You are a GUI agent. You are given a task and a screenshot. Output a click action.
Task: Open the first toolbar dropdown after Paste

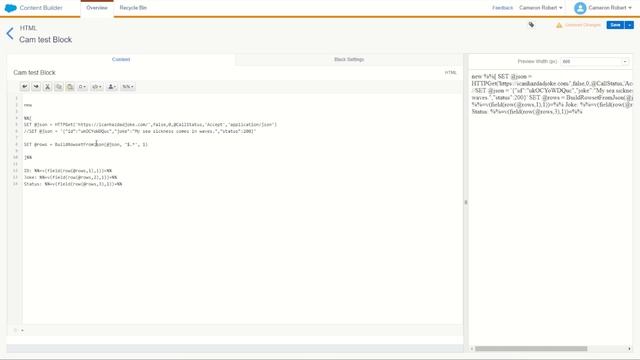[x=82, y=87]
